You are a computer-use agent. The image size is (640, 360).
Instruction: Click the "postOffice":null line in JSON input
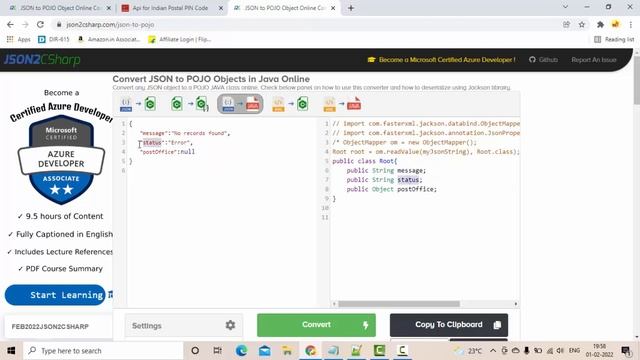tap(168, 152)
